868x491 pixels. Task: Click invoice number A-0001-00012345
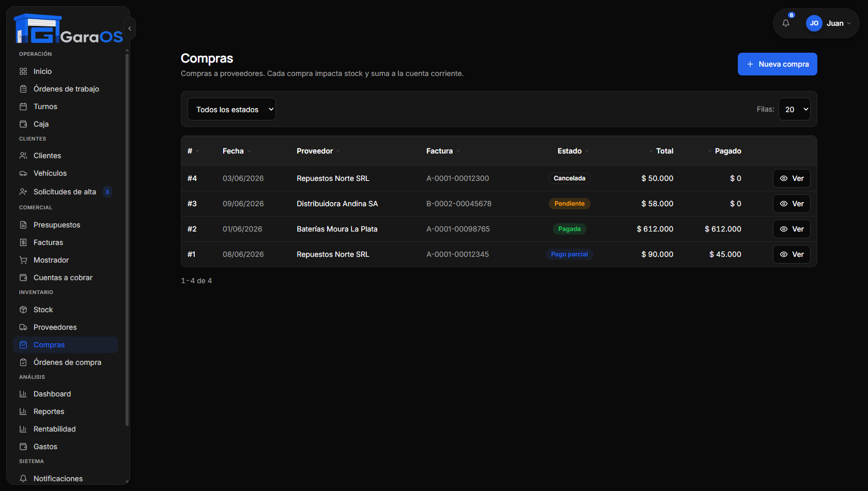click(457, 254)
